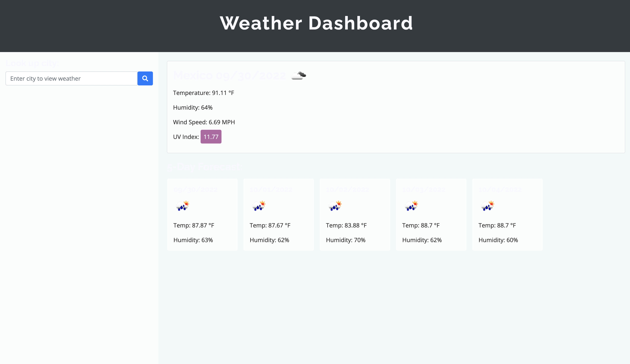Click the Temp 88.7 °F on 10/03/2022 card
This screenshot has height=364, width=630.
(421, 225)
